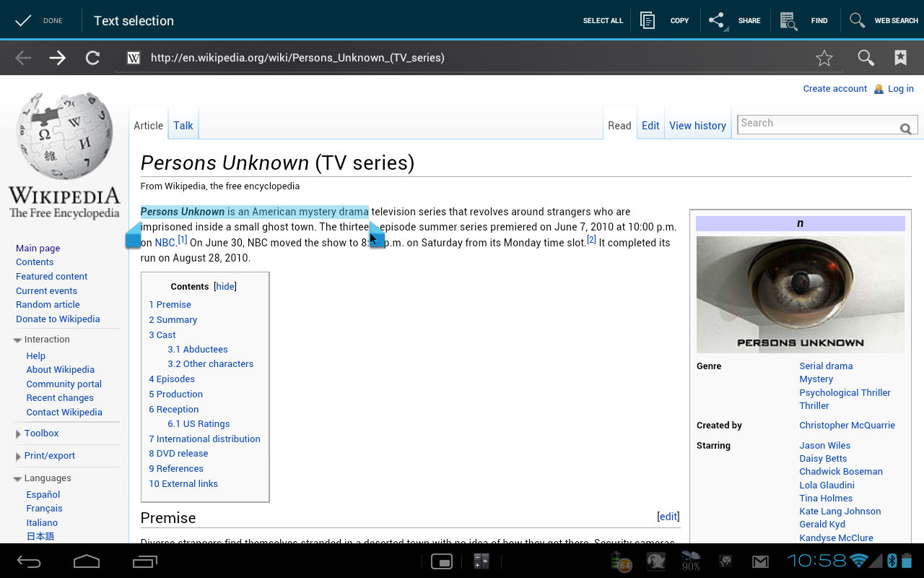Open the bookmarks list icon
This screenshot has height=578, width=924.
[900, 58]
